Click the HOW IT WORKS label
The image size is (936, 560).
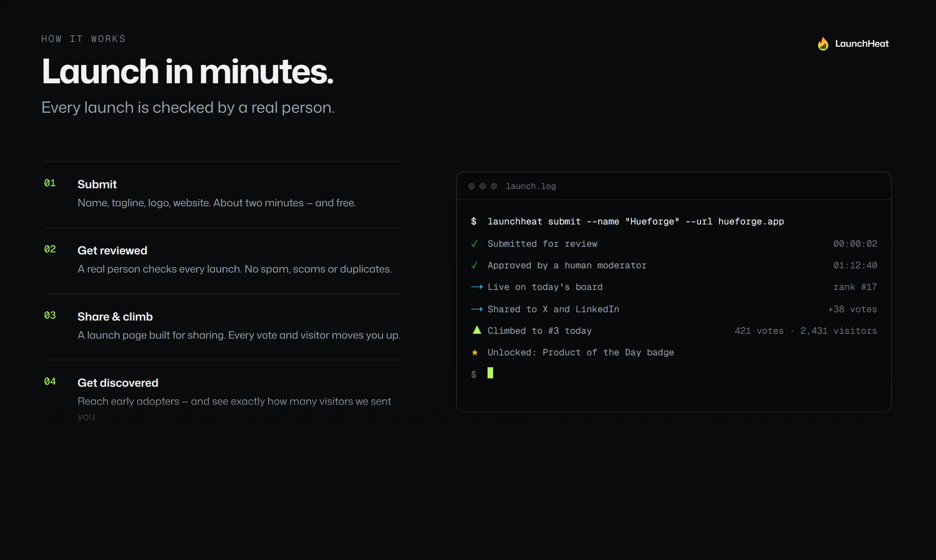click(83, 39)
